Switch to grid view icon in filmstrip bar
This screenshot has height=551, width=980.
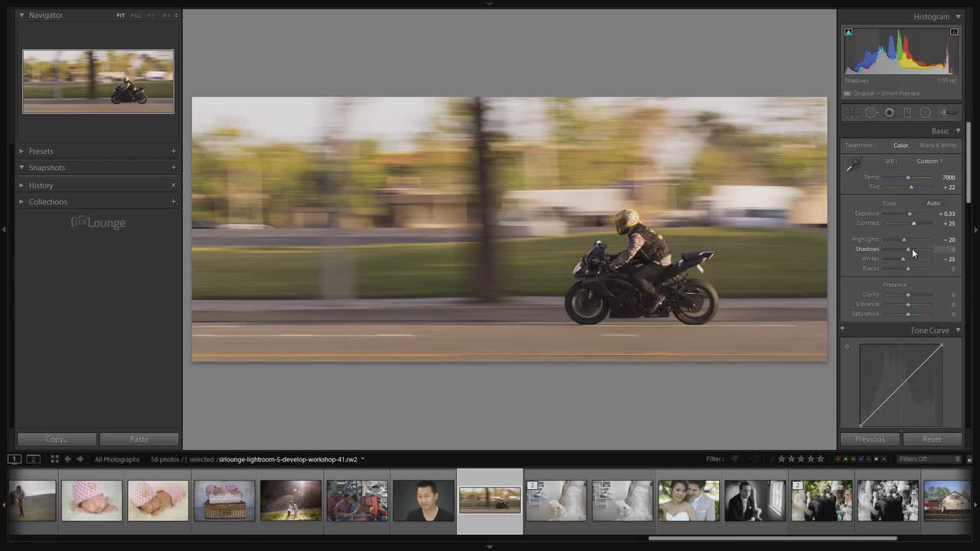coord(54,459)
